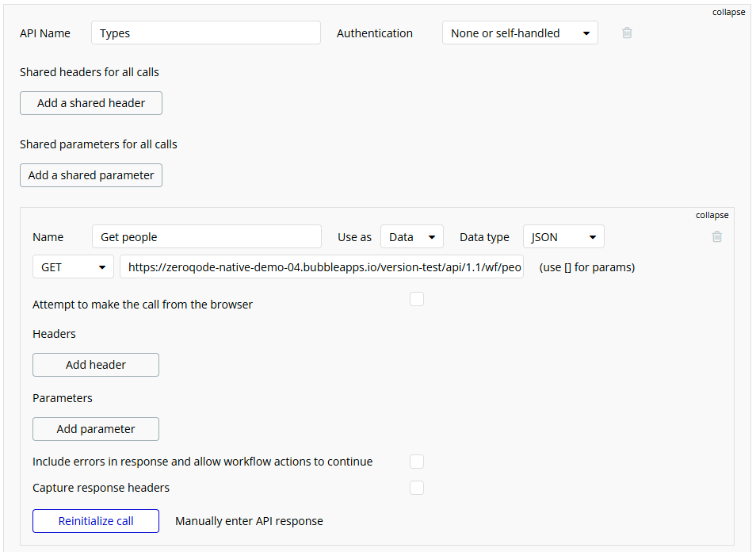The height and width of the screenshot is (552, 756).
Task: Delete the Get people call trash icon
Action: 716,236
